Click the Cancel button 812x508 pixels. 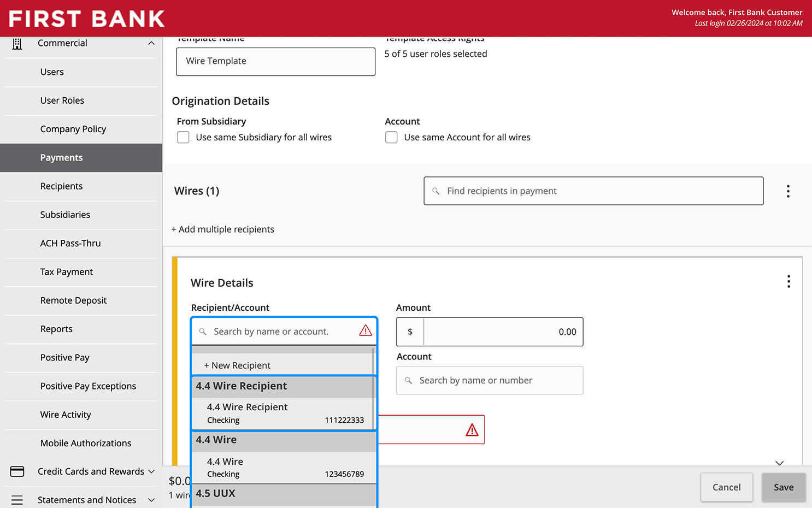pyautogui.click(x=727, y=487)
